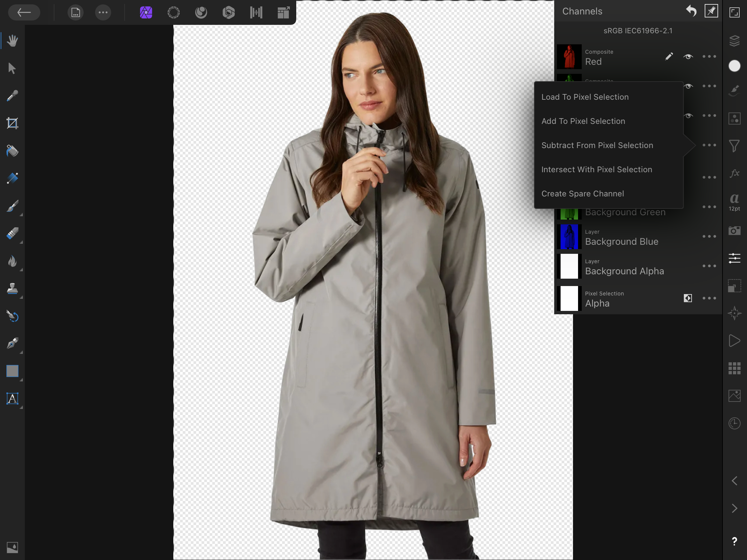Viewport: 747px width, 560px height.
Task: Switch to the Develop Persona
Action: [229, 12]
